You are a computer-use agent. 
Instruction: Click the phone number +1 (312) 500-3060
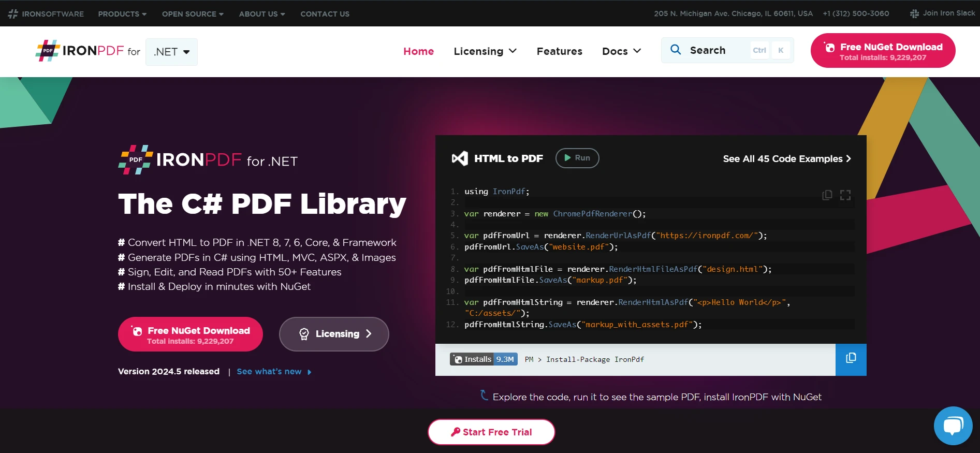[856, 13]
